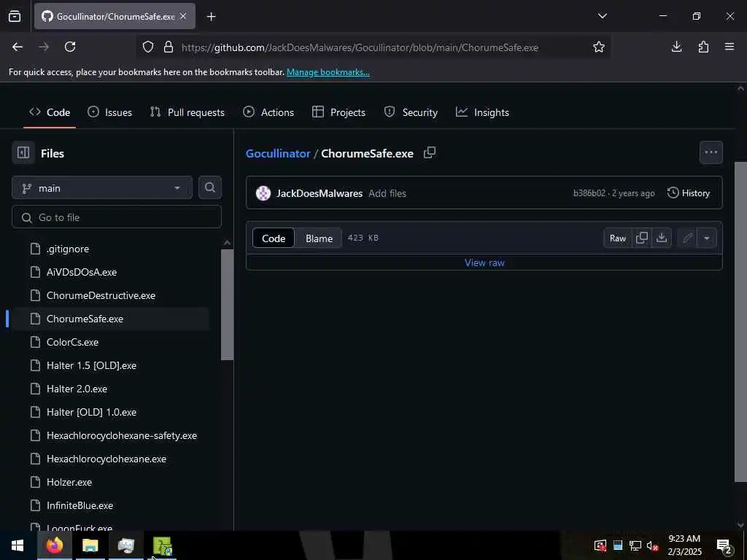Show tracking protection shield info
This screenshot has height=560, width=747.
point(148,47)
